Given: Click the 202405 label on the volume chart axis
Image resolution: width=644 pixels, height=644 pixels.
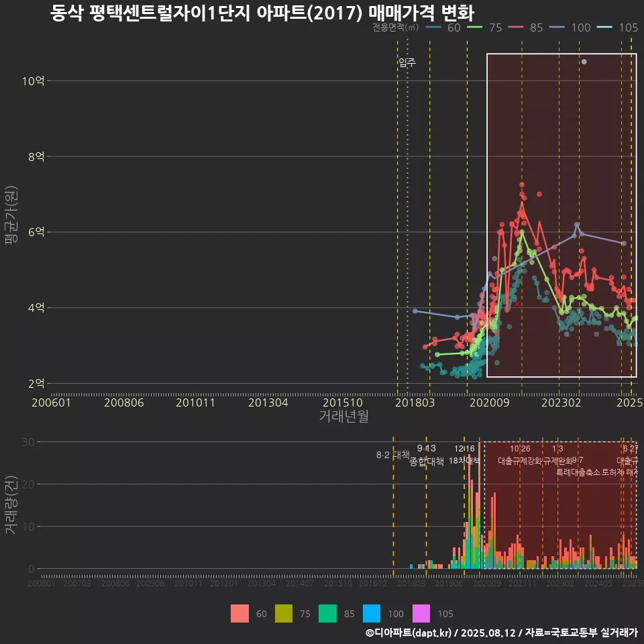Looking at the screenshot, I should [598, 583].
